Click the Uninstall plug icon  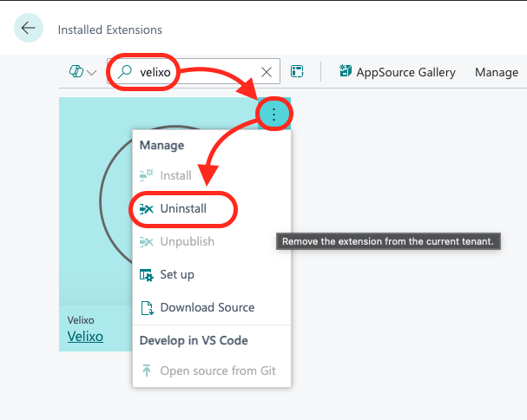tap(146, 208)
